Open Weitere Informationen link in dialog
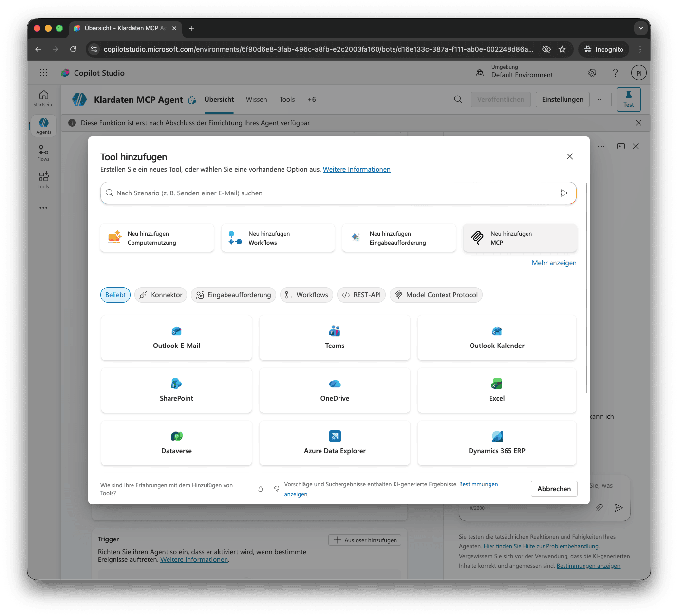This screenshot has height=616, width=678. click(x=357, y=169)
